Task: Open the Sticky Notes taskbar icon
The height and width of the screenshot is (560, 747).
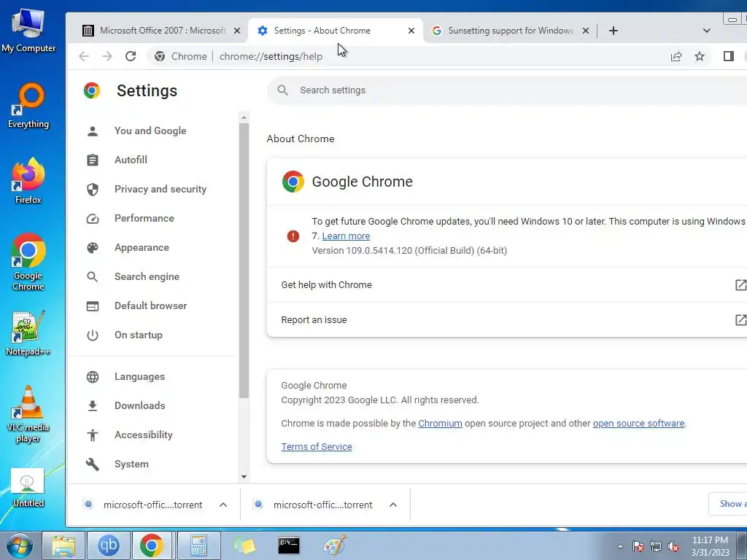Action: [244, 545]
